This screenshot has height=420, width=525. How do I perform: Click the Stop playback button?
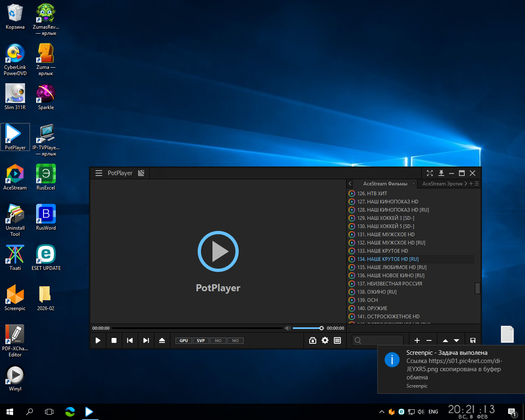click(x=114, y=340)
